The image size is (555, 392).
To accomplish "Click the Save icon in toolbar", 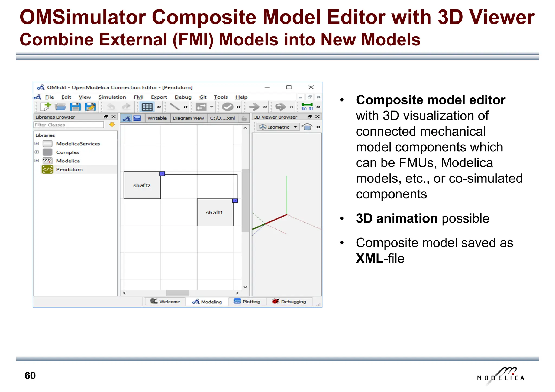I will pyautogui.click(x=75, y=107).
